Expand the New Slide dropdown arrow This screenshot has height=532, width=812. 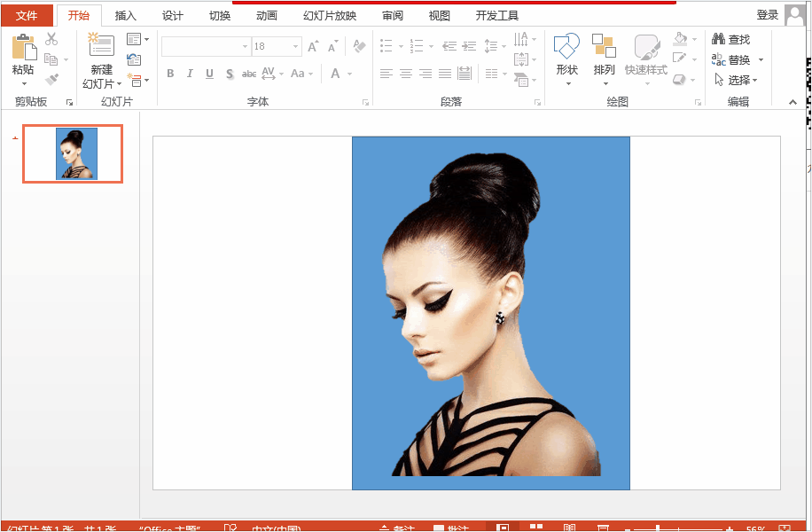119,84
